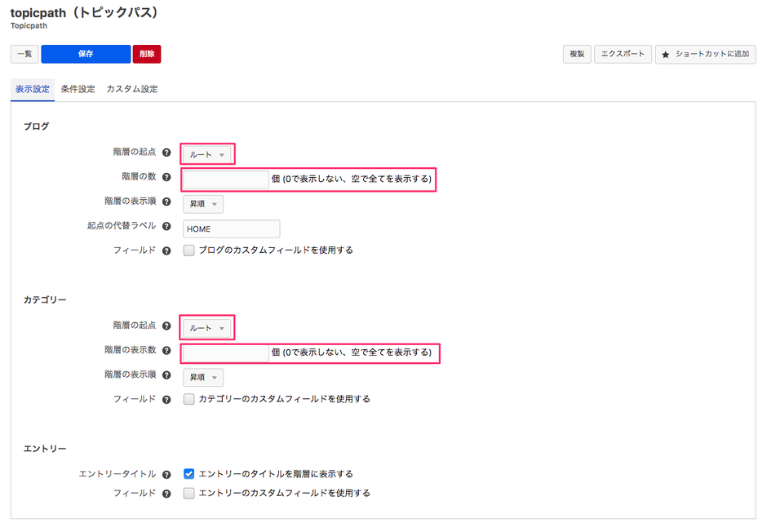View help for 起点の代替ラベル
The image size is (767, 532).
click(166, 227)
